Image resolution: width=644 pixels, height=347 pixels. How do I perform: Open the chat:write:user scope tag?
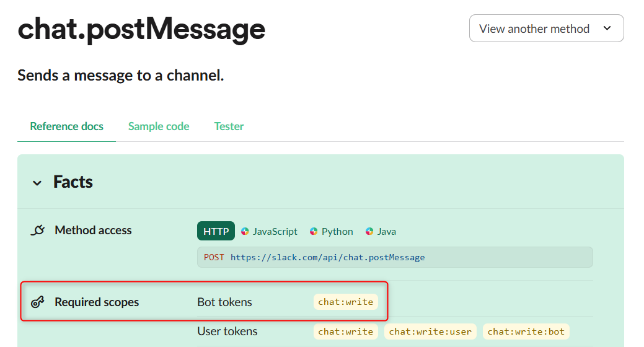click(430, 332)
